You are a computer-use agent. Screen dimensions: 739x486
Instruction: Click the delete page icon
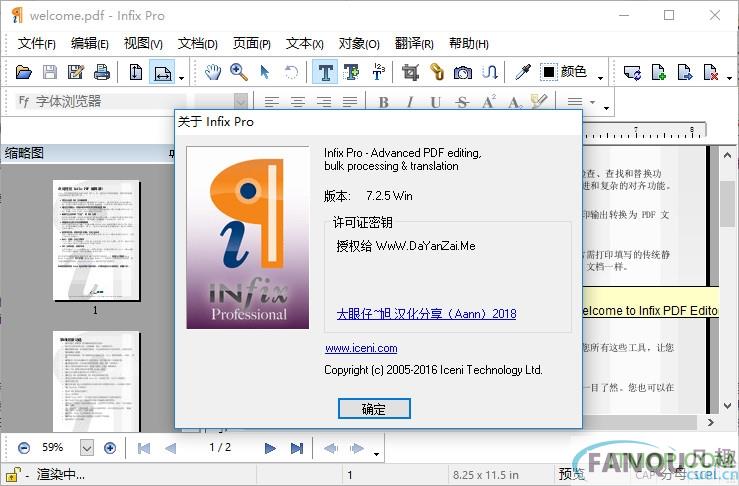(x=710, y=72)
